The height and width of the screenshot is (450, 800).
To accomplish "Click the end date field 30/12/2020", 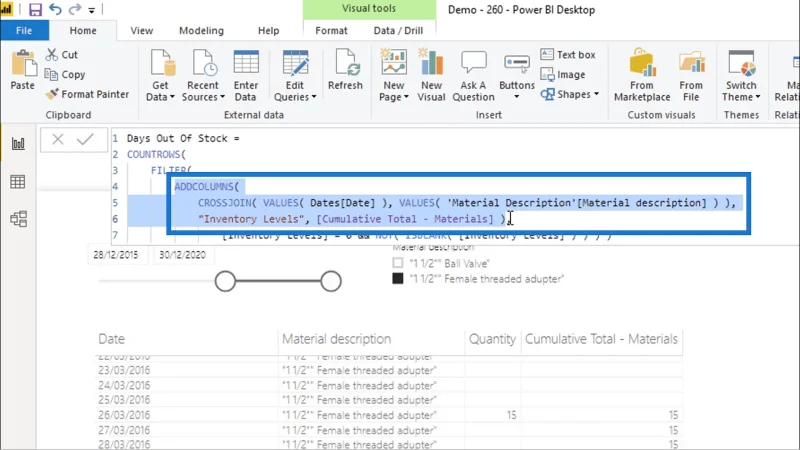I will point(182,255).
